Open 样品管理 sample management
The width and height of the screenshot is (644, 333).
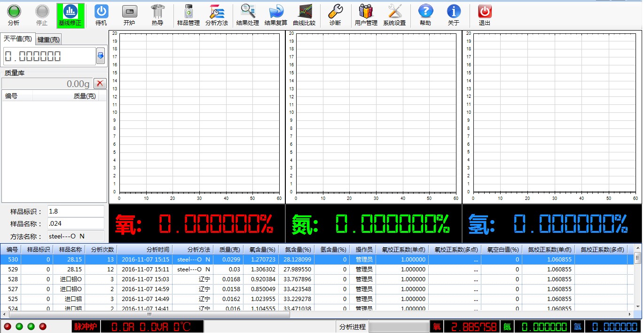188,15
